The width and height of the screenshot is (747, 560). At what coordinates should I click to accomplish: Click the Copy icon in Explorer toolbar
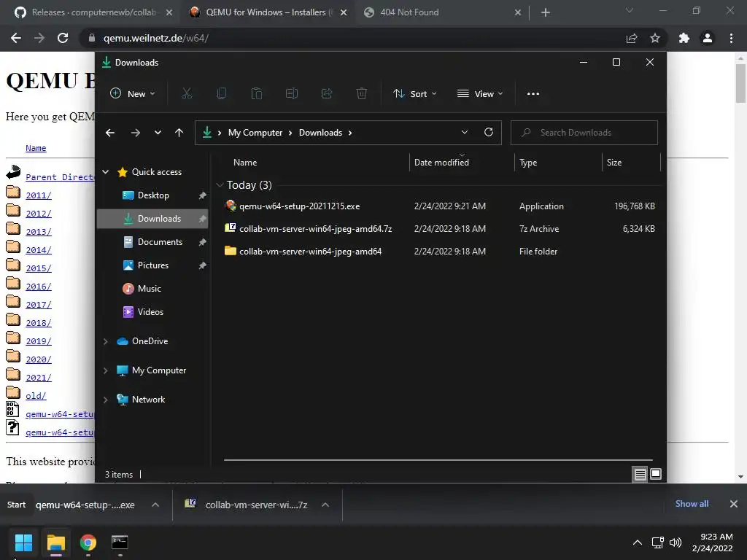point(222,93)
